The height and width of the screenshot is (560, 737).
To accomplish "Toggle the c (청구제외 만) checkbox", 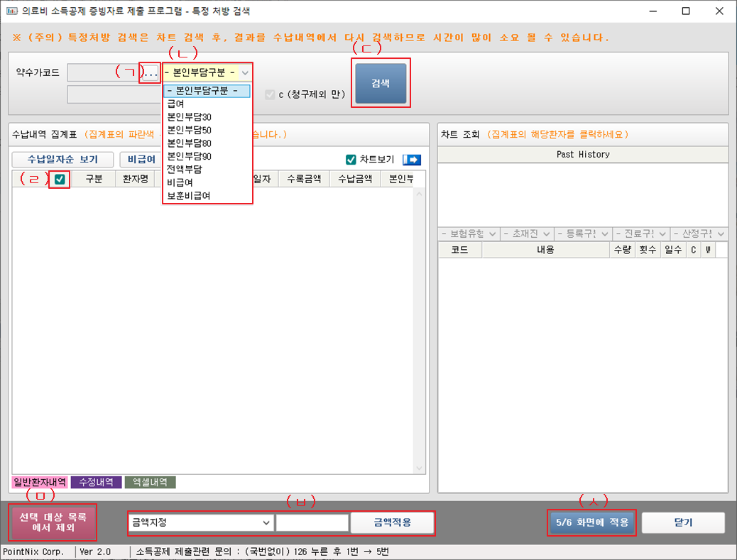I will tap(270, 94).
